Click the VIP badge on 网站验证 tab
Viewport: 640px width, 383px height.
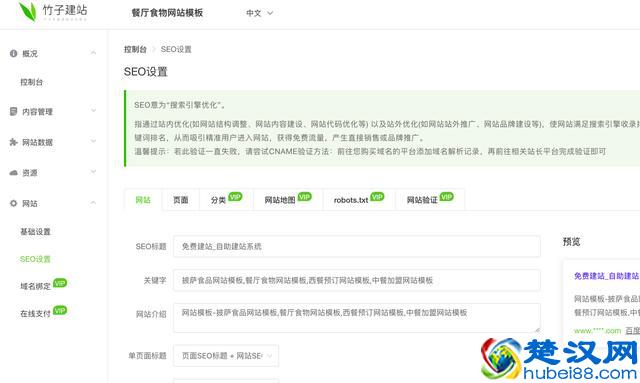coord(447,196)
